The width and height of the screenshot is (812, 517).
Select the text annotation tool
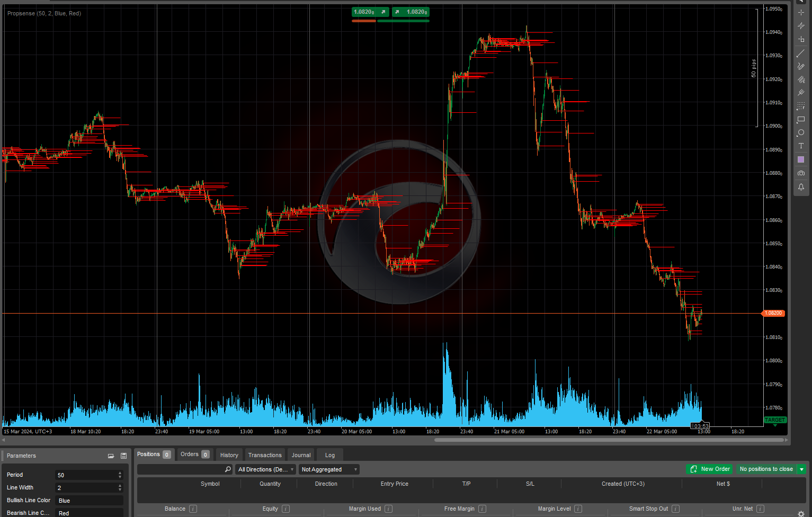coord(801,146)
